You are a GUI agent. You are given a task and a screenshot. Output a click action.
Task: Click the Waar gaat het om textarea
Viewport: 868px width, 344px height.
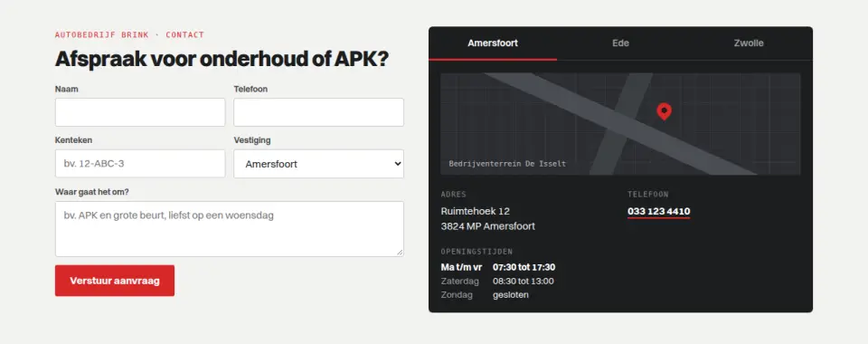pyautogui.click(x=229, y=229)
